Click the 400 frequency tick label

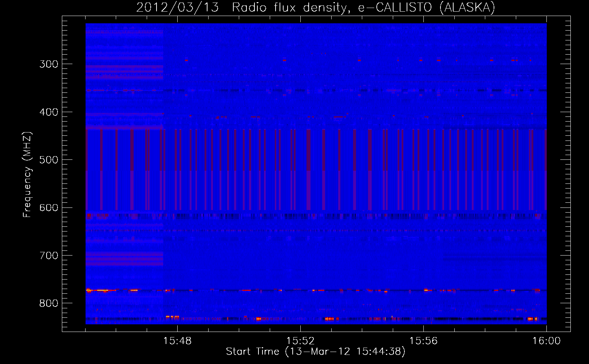click(x=49, y=112)
